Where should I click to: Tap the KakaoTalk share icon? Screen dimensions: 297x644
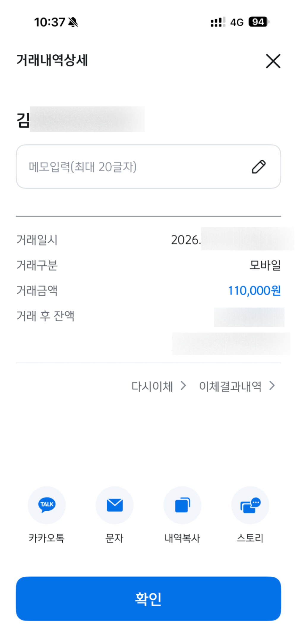47,505
